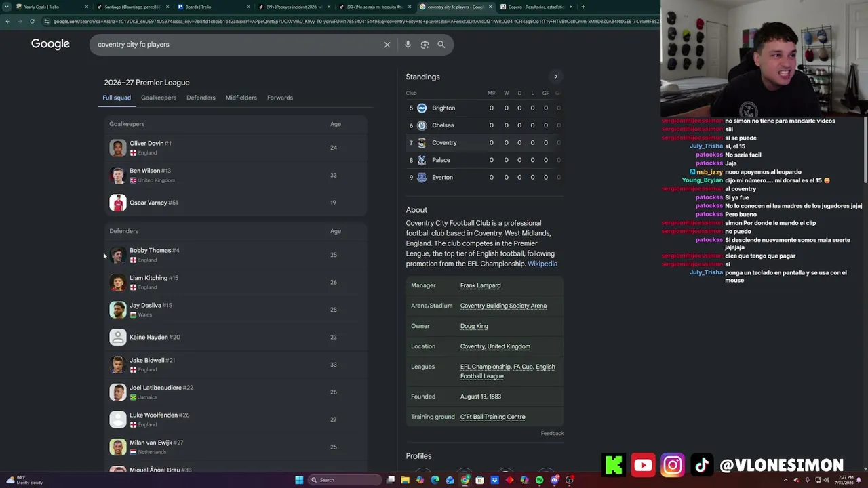The width and height of the screenshot is (868, 488).
Task: Open Dropbox from the taskbar
Action: [494, 480]
